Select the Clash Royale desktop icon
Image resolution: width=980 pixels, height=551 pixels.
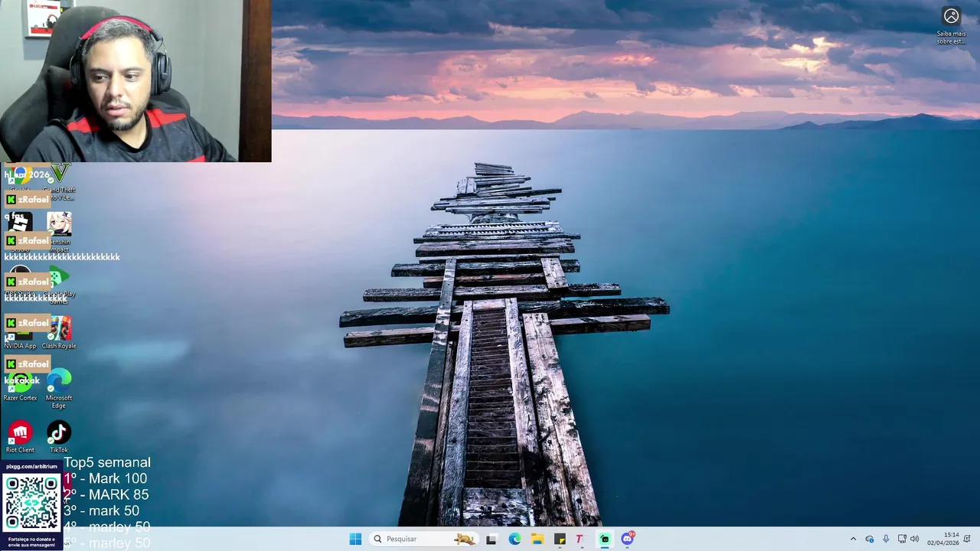(59, 334)
